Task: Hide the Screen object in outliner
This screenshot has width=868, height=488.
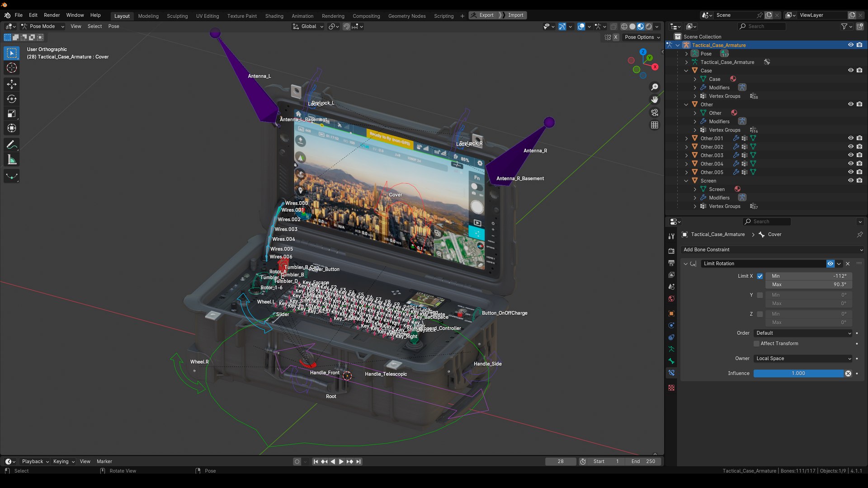Action: pos(850,181)
